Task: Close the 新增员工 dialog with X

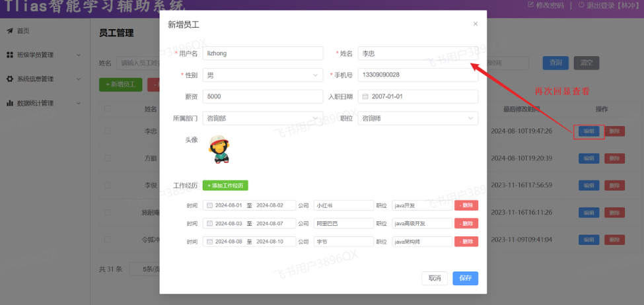Action: 475,24
